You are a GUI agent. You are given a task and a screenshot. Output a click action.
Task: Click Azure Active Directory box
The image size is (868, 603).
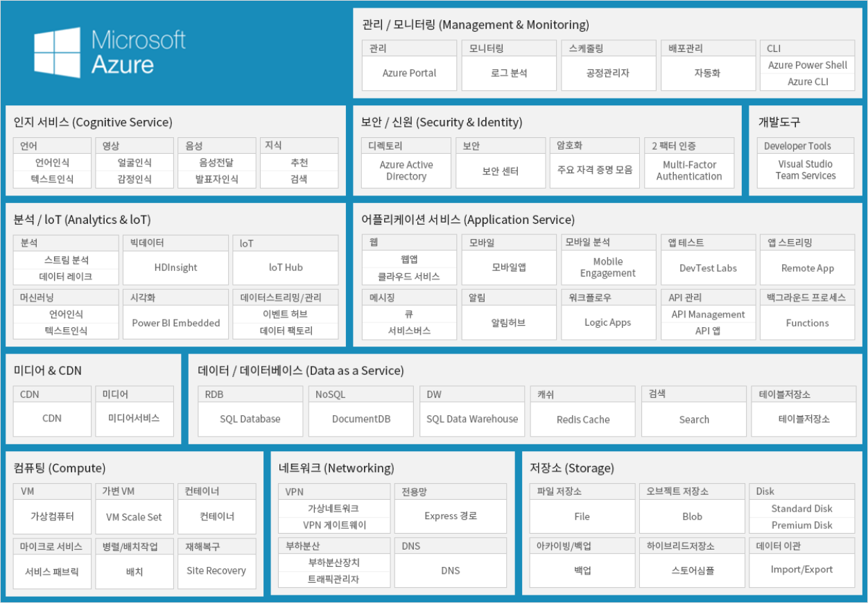coord(406,171)
